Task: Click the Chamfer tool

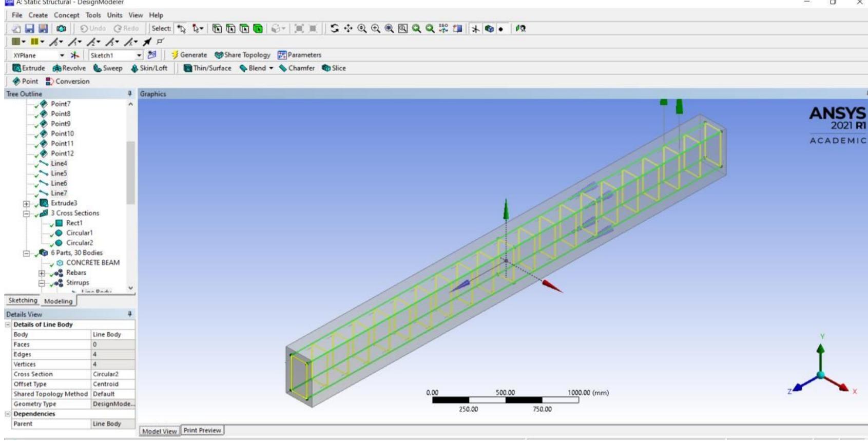Action: click(297, 68)
